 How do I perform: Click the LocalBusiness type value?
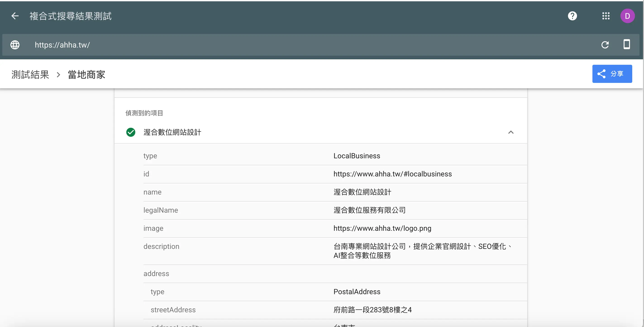(356, 156)
